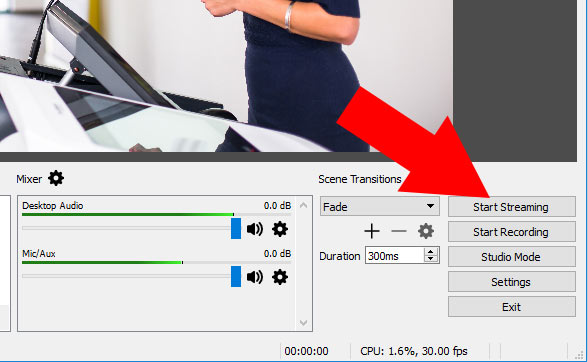This screenshot has width=588, height=362.
Task: Click the Start Streaming button
Action: click(x=512, y=207)
